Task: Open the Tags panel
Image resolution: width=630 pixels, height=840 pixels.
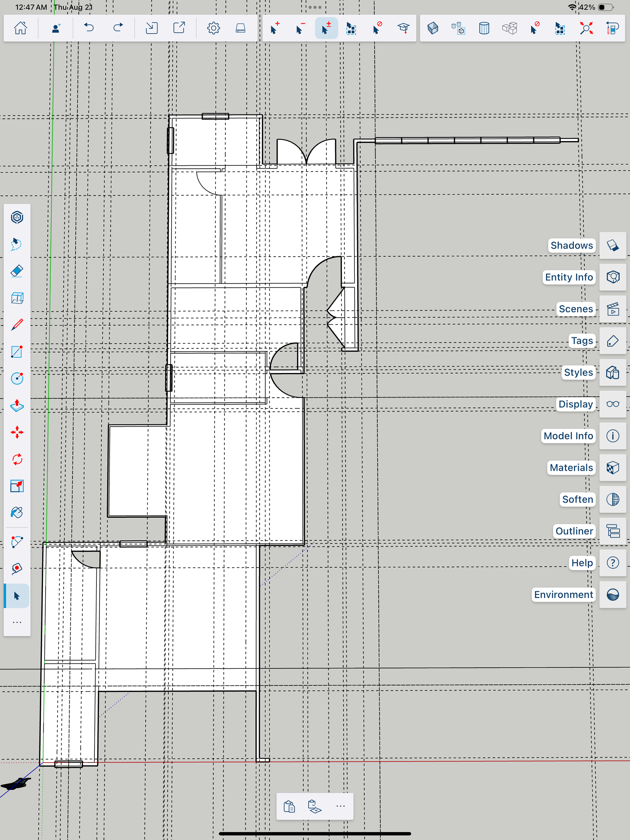Action: [x=613, y=341]
